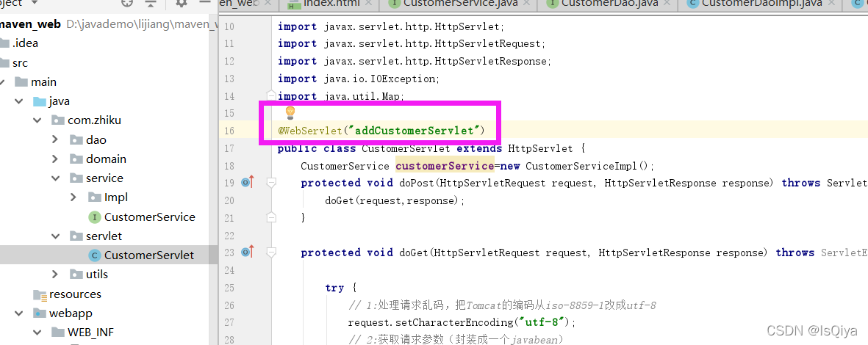Select the maven_web project root
Screen dimensions: 868x345
[30, 24]
